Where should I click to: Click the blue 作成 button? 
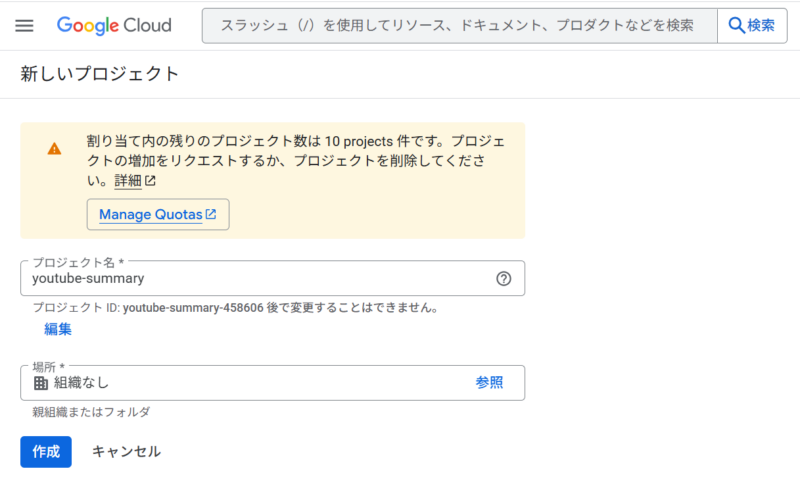pyautogui.click(x=46, y=452)
